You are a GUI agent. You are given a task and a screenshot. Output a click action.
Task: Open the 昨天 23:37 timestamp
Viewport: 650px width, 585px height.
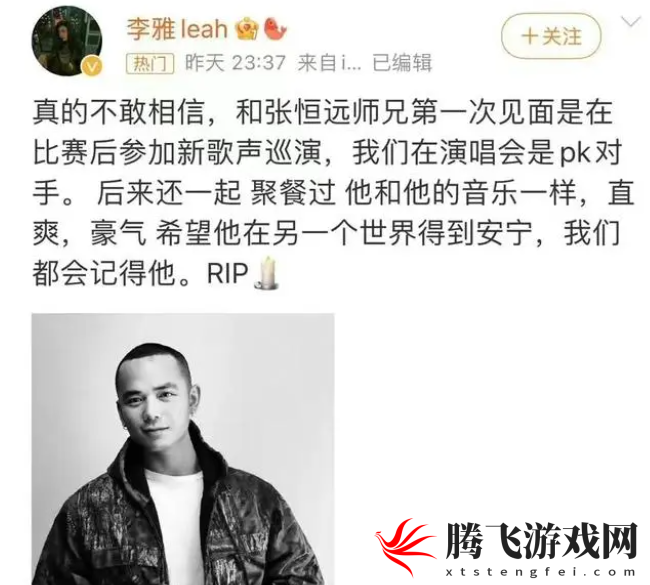235,63
